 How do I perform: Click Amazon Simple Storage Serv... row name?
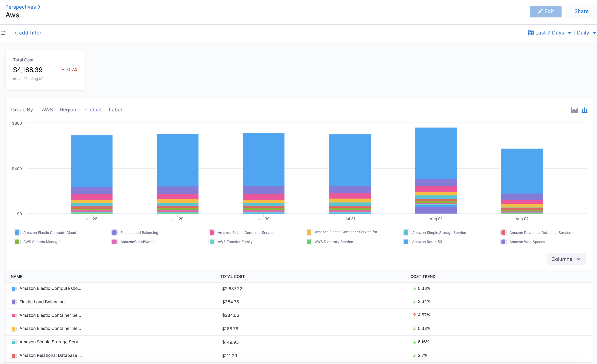pyautogui.click(x=50, y=342)
